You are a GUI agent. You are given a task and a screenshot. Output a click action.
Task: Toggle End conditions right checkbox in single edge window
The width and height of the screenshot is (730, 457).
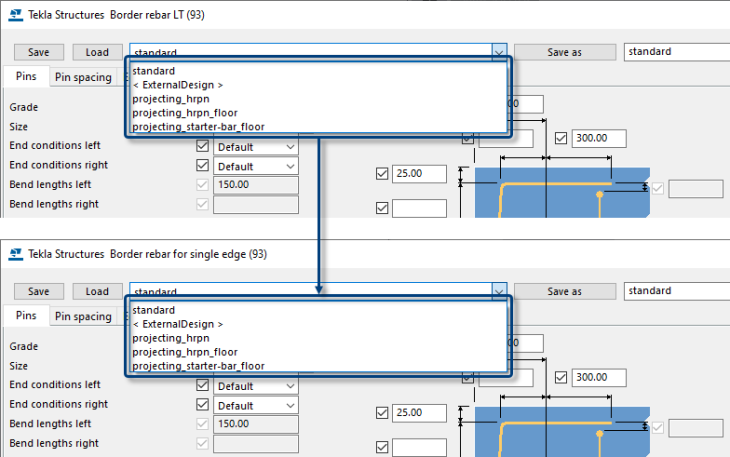point(203,404)
